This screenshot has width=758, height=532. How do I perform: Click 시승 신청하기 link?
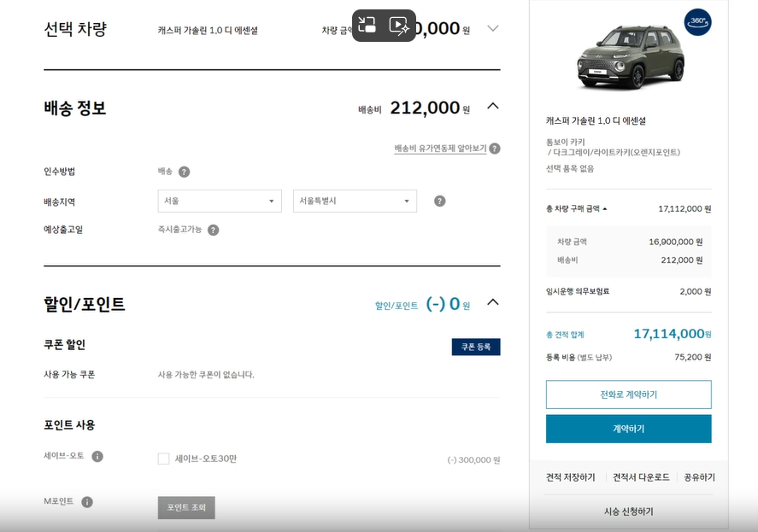click(x=628, y=512)
